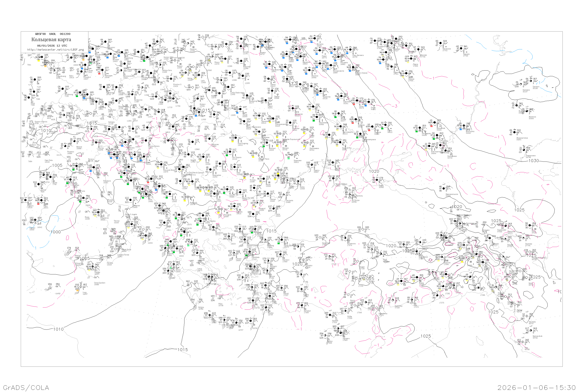588x392 pixels.
Task: Click the 2026-01-06-15:30 timestamp footer
Action: click(536, 387)
